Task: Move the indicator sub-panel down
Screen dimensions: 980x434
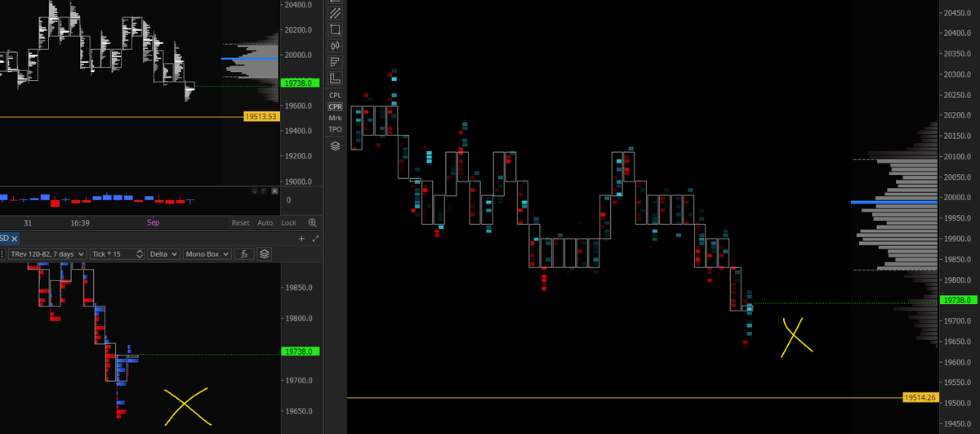Action: [254, 190]
